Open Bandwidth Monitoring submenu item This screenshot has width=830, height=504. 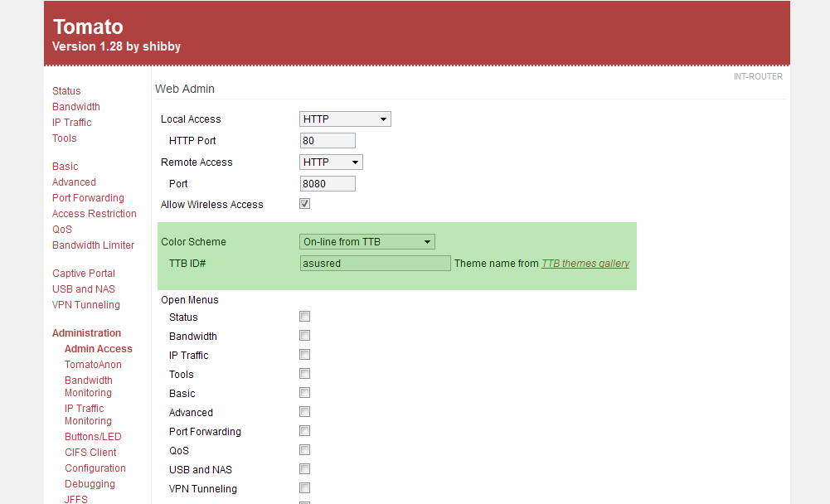click(x=89, y=386)
